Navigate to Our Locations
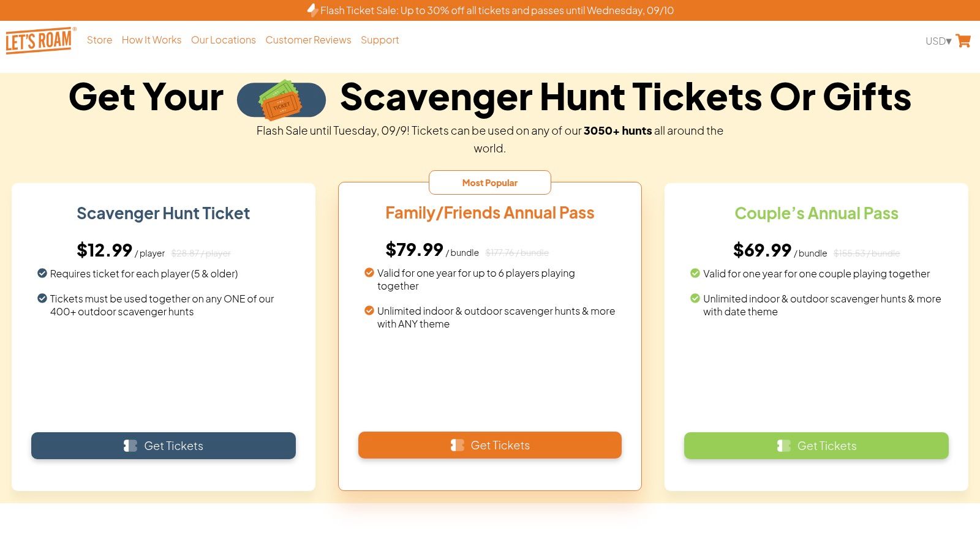Image resolution: width=980 pixels, height=551 pixels. (x=223, y=40)
